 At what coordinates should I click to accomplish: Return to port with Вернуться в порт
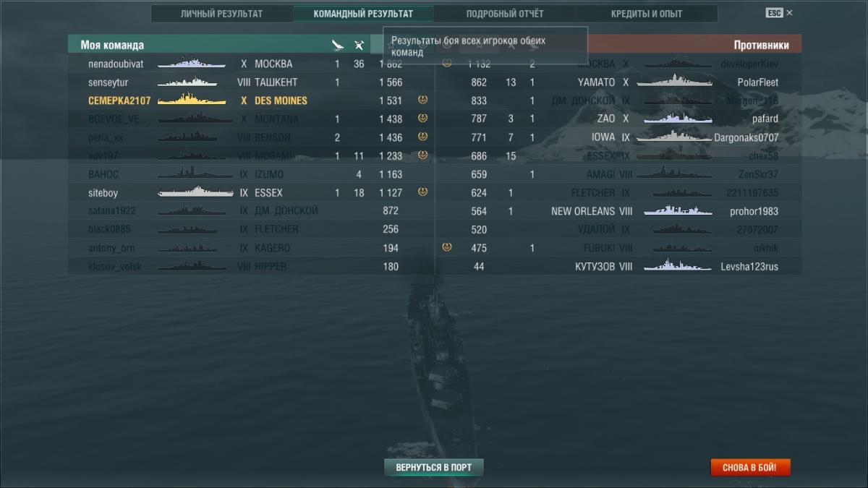point(433,467)
